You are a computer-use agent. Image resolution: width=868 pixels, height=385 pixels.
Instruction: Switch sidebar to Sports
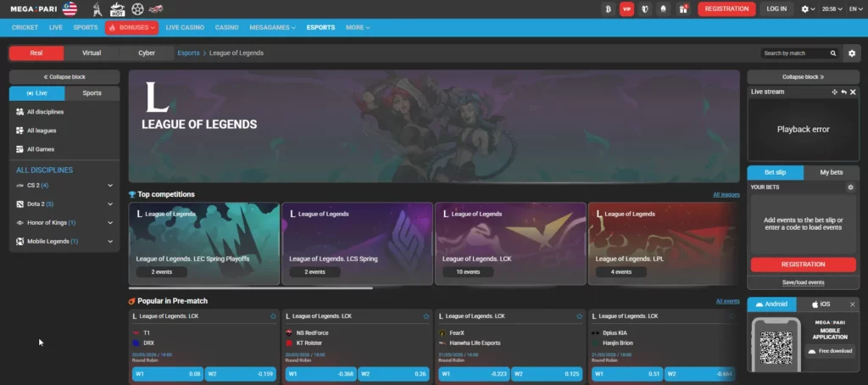pos(92,93)
